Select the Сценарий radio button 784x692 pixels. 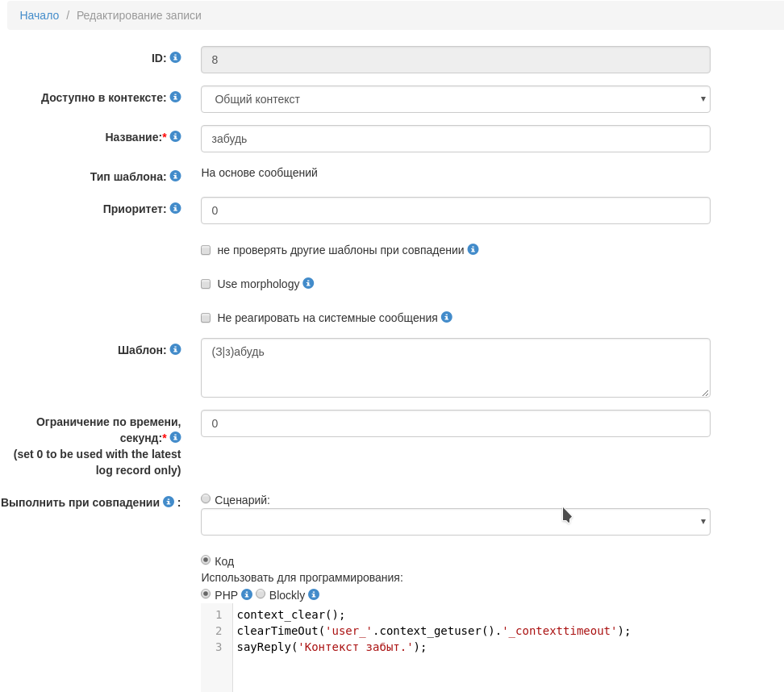pos(206,498)
